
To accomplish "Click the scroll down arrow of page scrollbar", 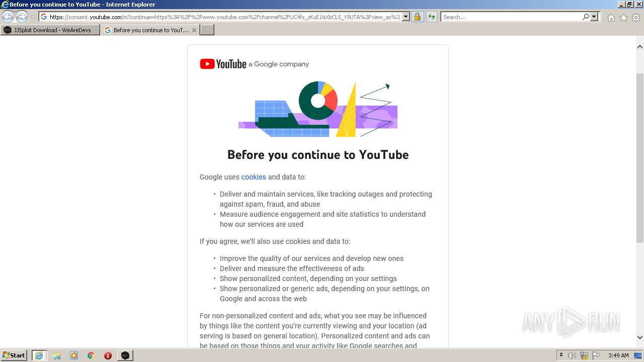I will (640, 337).
